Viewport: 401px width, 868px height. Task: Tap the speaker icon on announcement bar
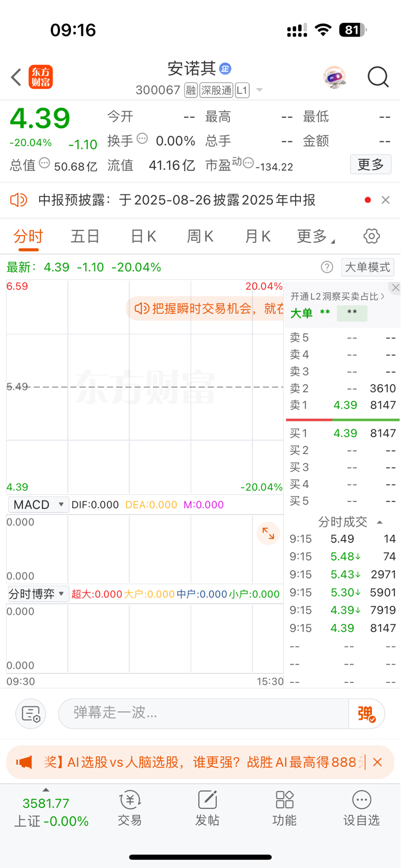(19, 200)
